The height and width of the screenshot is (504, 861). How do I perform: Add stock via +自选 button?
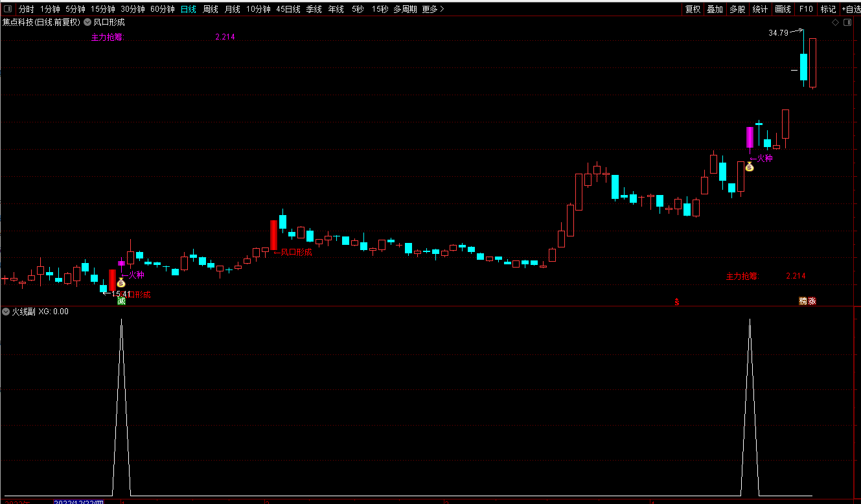click(851, 9)
